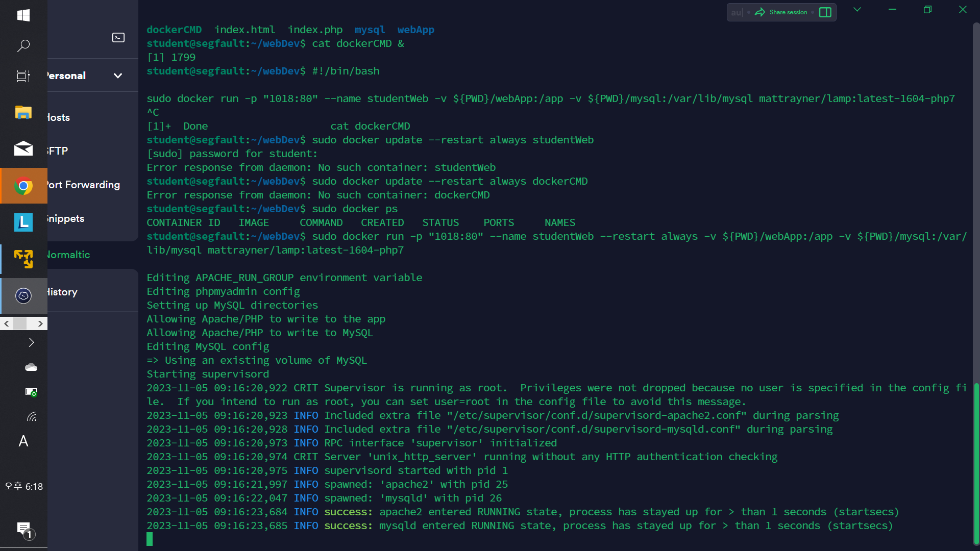Open the Wi-Fi network tray icon
The width and height of the screenshot is (980, 551).
coord(31,417)
